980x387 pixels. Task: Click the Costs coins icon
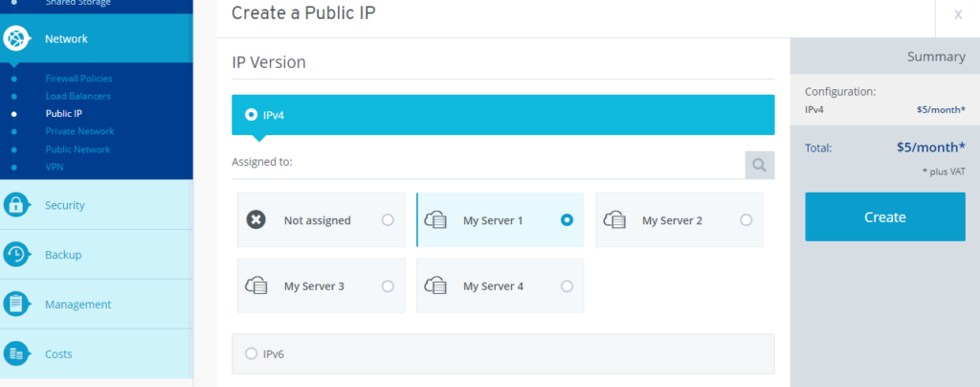tap(16, 353)
